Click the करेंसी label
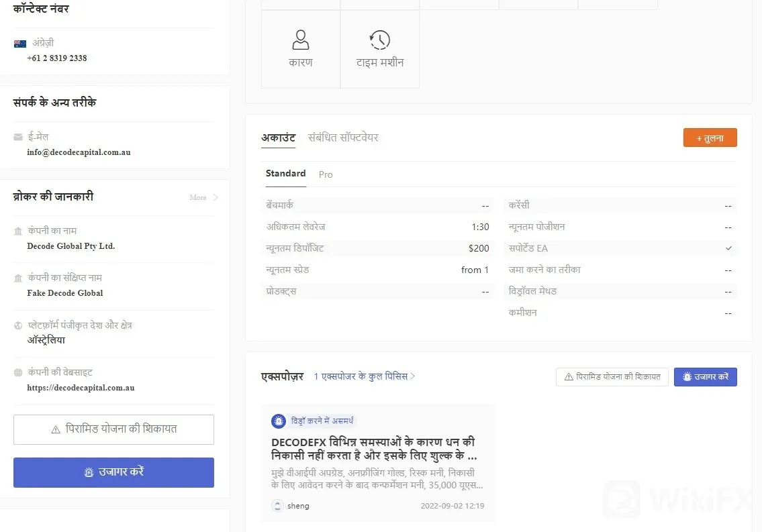This screenshot has width=762, height=532. tap(519, 205)
